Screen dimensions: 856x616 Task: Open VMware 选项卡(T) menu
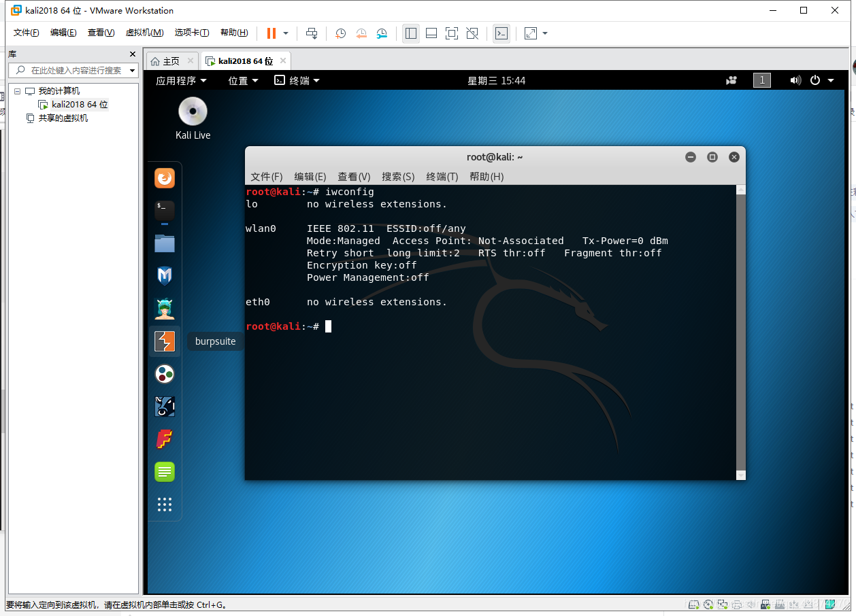pyautogui.click(x=191, y=33)
